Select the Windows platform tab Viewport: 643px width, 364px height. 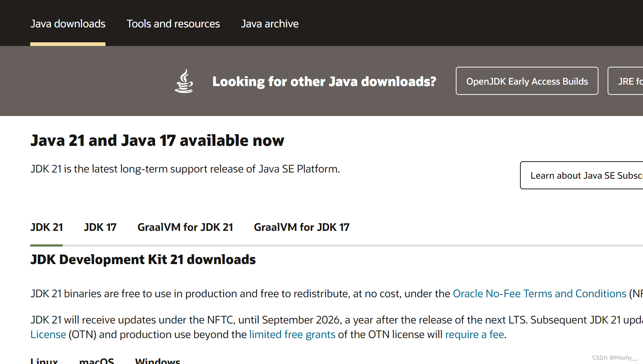pyautogui.click(x=158, y=360)
